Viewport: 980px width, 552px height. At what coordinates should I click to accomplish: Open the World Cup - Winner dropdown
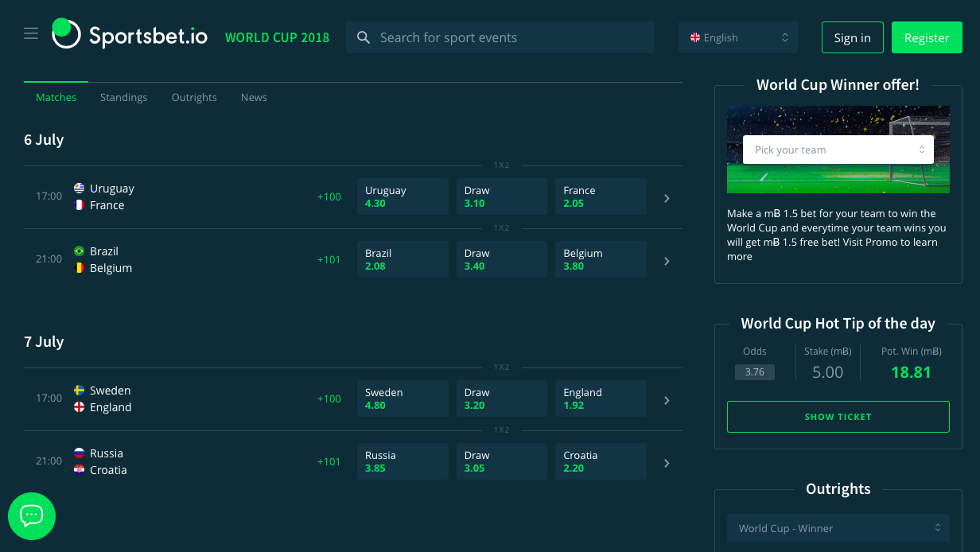838,528
